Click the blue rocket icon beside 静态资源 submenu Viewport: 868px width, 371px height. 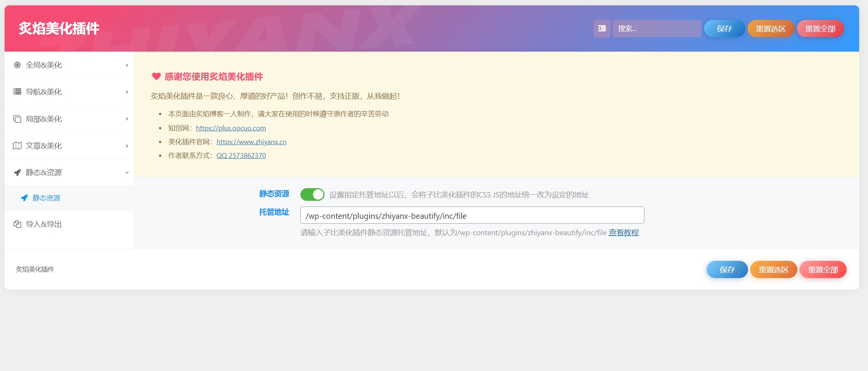click(x=24, y=198)
